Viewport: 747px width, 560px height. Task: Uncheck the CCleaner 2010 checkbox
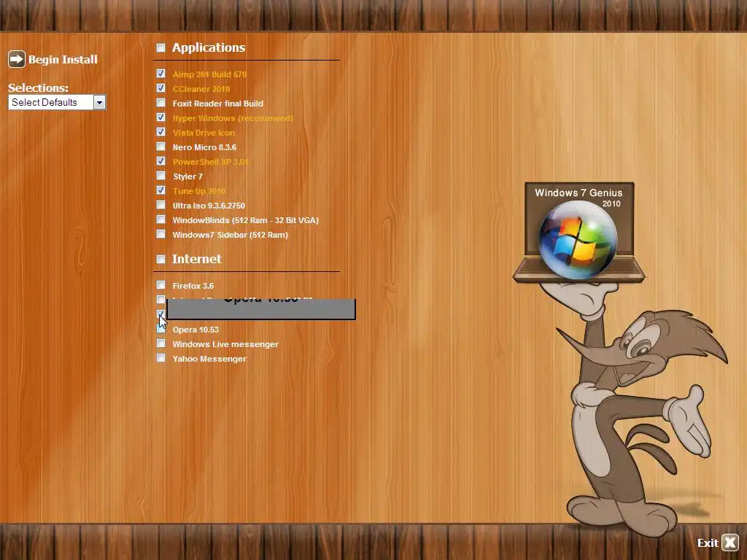click(161, 88)
